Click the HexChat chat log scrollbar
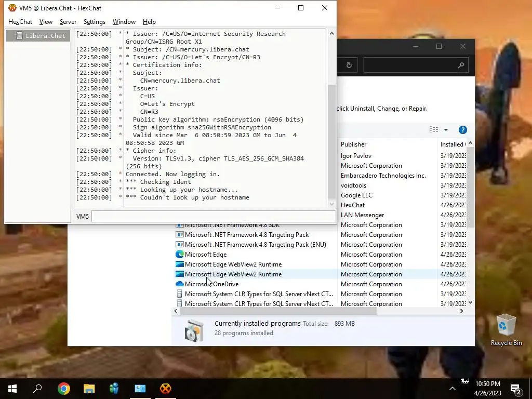Screen dimensions: 532x399 point(331,142)
